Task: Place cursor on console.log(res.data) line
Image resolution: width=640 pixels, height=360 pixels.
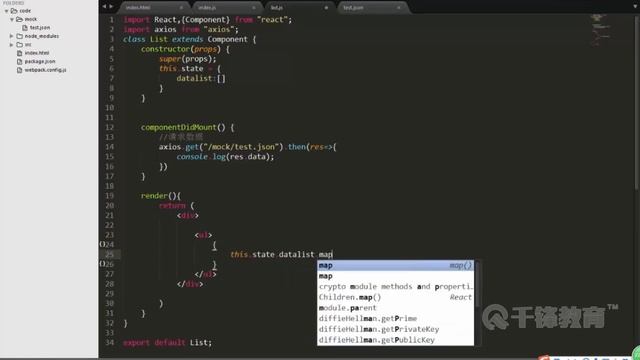Action: click(x=225, y=157)
